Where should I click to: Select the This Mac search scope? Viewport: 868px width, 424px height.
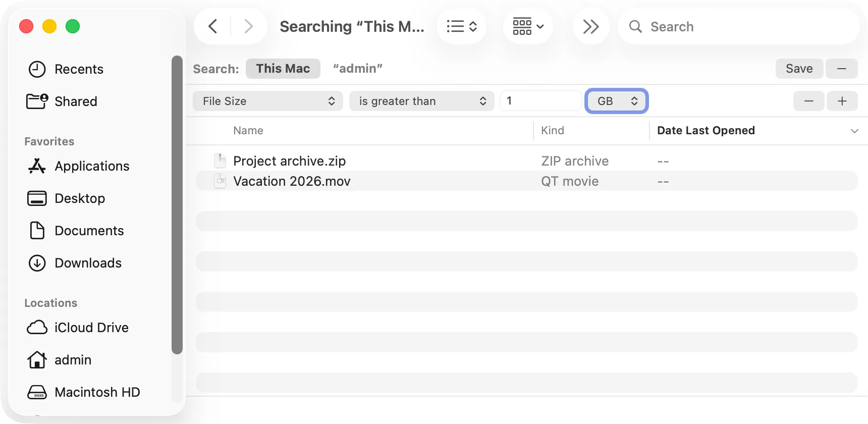(283, 69)
